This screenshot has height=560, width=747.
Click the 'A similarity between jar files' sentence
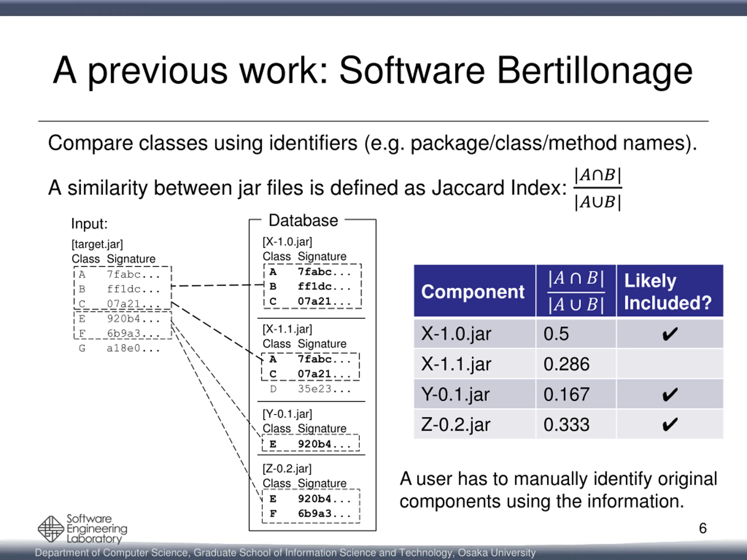click(307, 188)
